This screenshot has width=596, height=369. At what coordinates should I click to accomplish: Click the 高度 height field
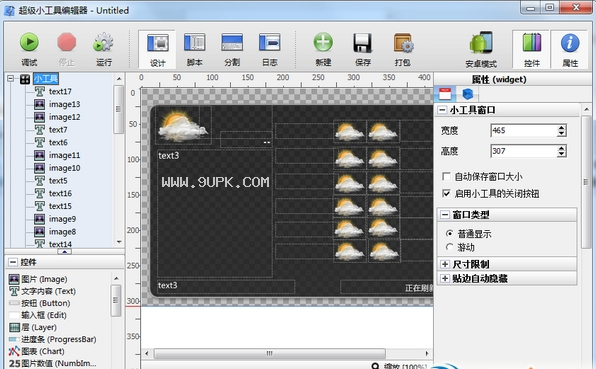coord(524,151)
